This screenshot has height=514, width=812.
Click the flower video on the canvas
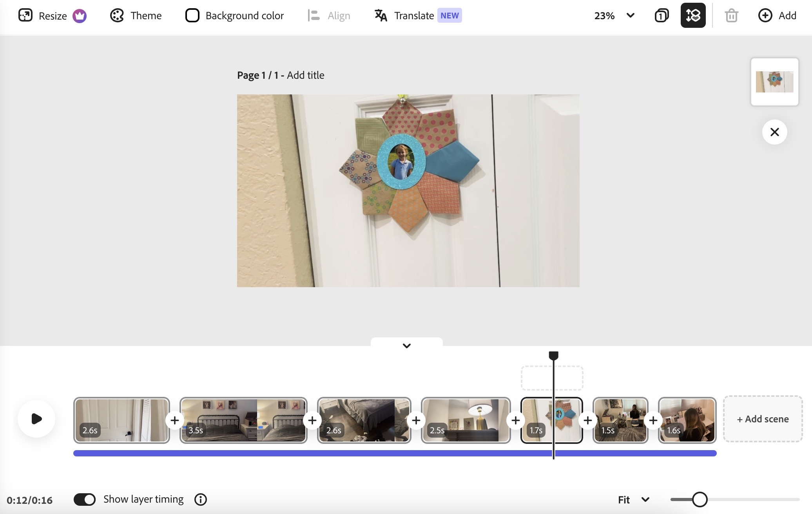pos(408,191)
